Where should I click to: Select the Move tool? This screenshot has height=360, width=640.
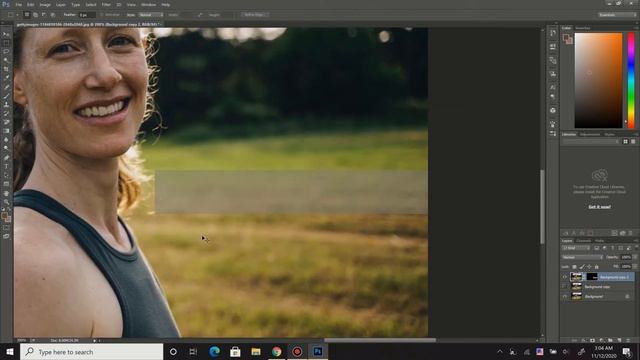pos(6,34)
